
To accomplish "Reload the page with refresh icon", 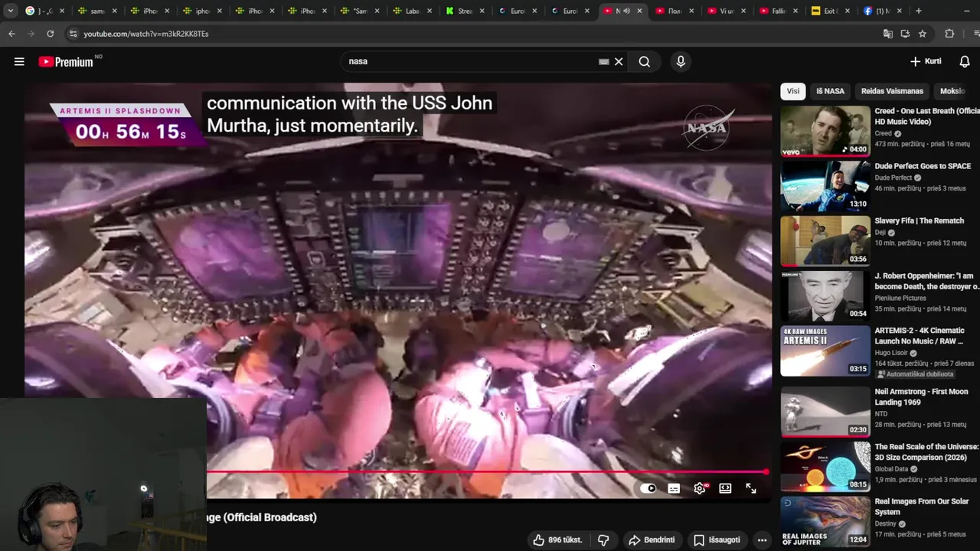I will 50,34.
